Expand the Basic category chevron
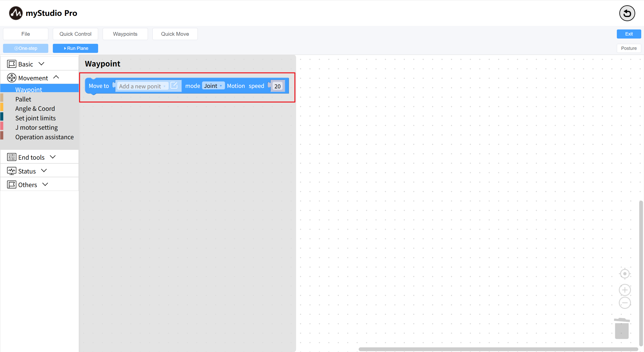Image resolution: width=644 pixels, height=352 pixels. pyautogui.click(x=42, y=64)
